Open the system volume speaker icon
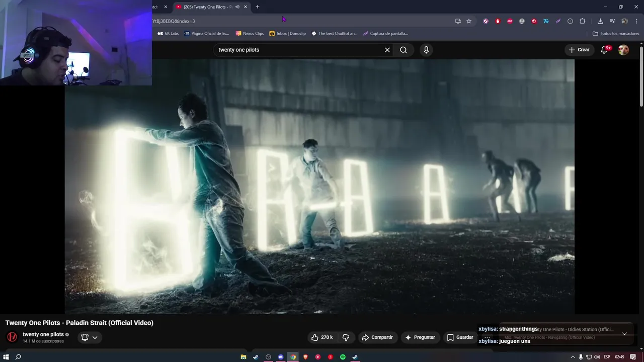Viewport: 644px width, 362px height. tap(597, 357)
